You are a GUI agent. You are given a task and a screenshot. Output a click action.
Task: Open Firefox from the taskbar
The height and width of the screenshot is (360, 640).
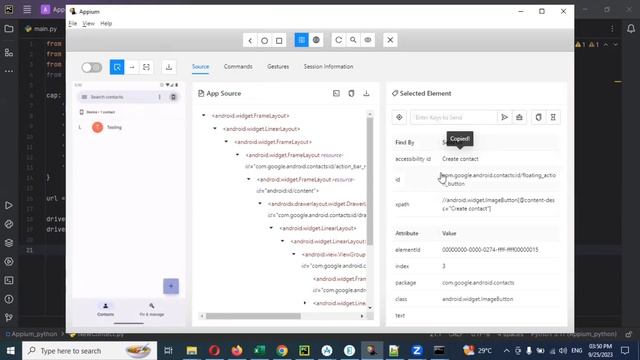point(237,351)
